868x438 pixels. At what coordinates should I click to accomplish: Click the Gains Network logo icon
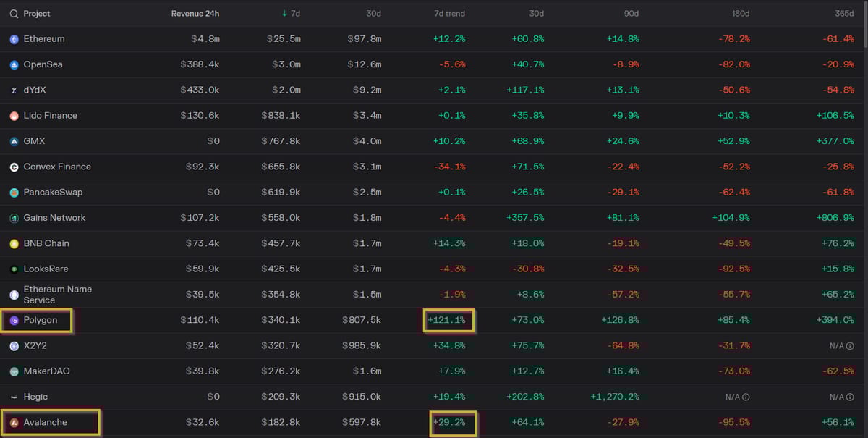tap(14, 218)
